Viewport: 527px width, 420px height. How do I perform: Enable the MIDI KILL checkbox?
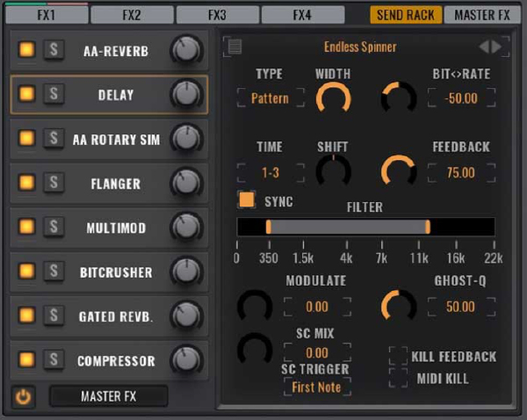398,378
